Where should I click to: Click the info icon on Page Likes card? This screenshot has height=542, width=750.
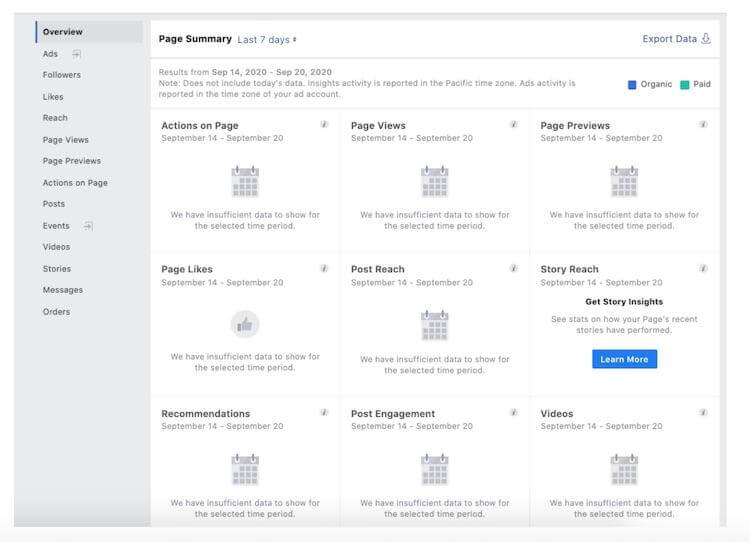[x=324, y=268]
